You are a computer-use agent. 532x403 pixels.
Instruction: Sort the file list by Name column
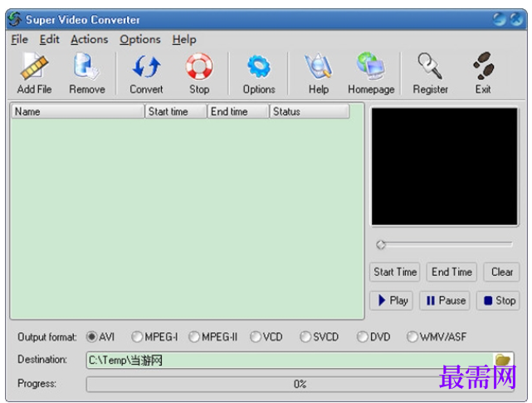pos(78,111)
